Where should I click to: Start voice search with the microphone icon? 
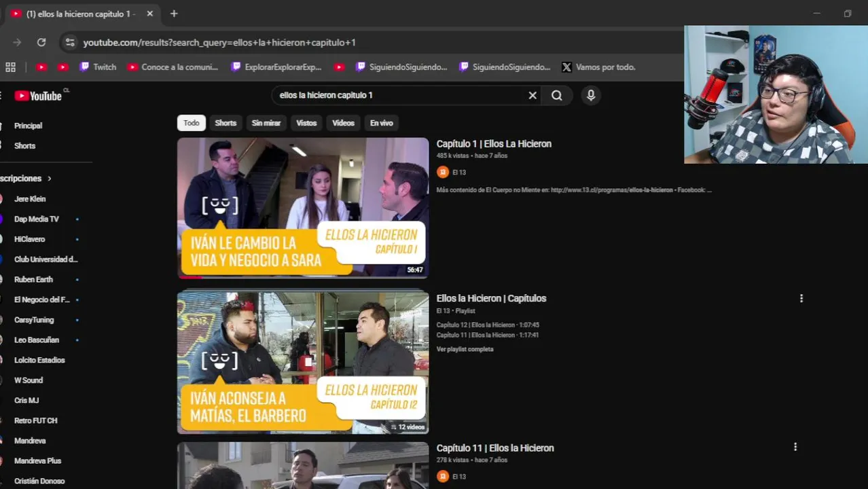pyautogui.click(x=591, y=96)
